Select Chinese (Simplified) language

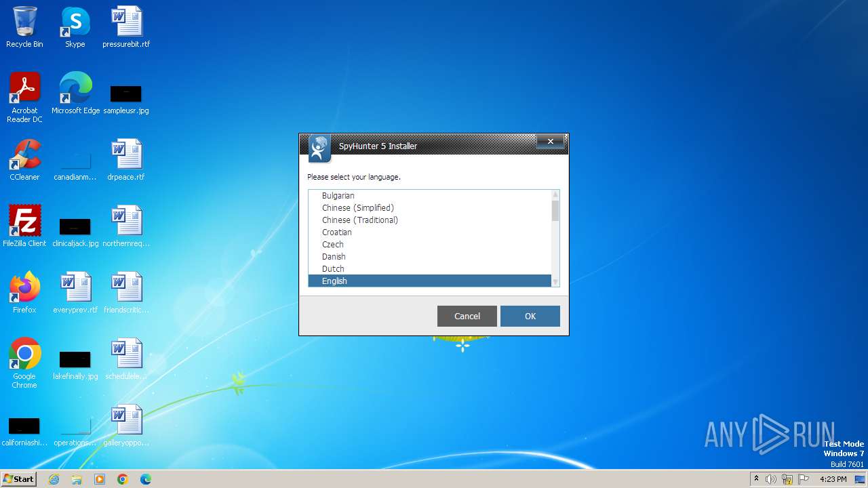(x=430, y=208)
